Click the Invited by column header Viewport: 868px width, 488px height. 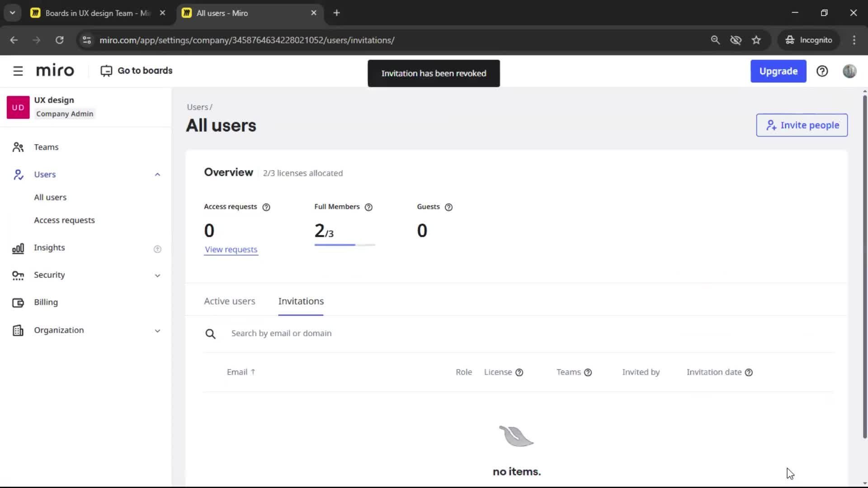click(x=641, y=372)
